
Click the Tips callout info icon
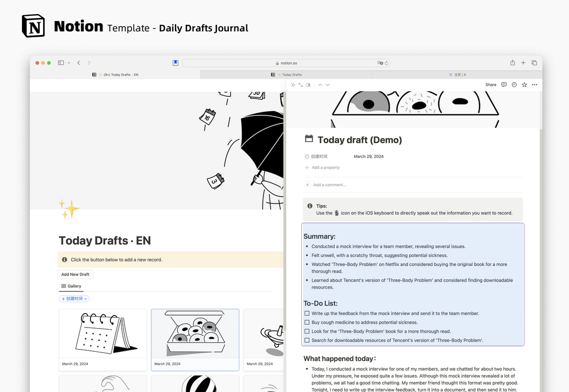tap(310, 206)
